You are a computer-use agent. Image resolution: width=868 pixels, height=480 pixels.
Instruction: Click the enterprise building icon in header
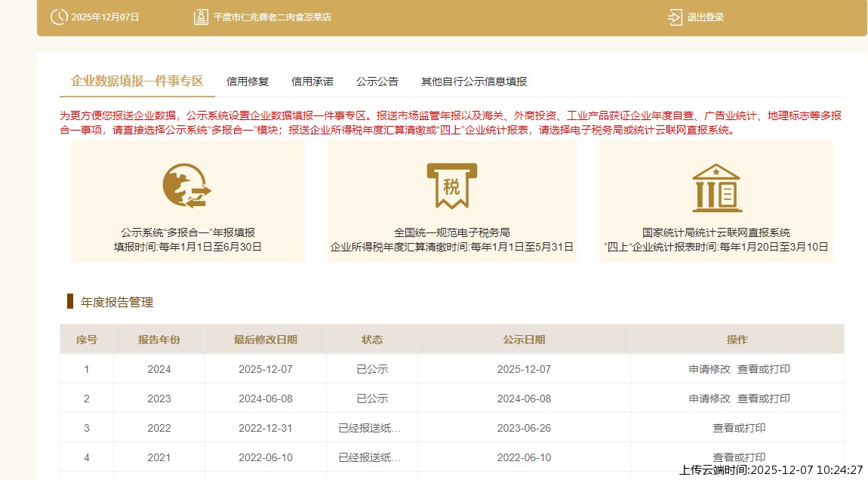201,17
